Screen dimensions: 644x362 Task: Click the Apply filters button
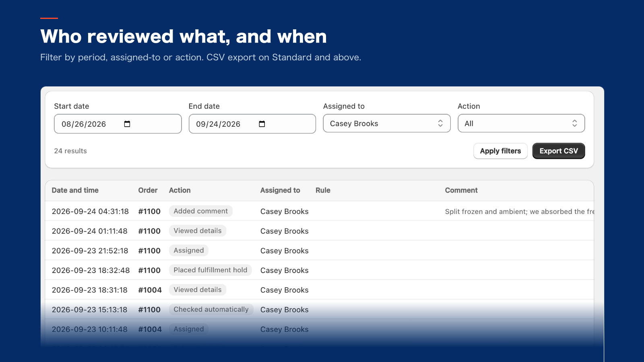tap(500, 151)
